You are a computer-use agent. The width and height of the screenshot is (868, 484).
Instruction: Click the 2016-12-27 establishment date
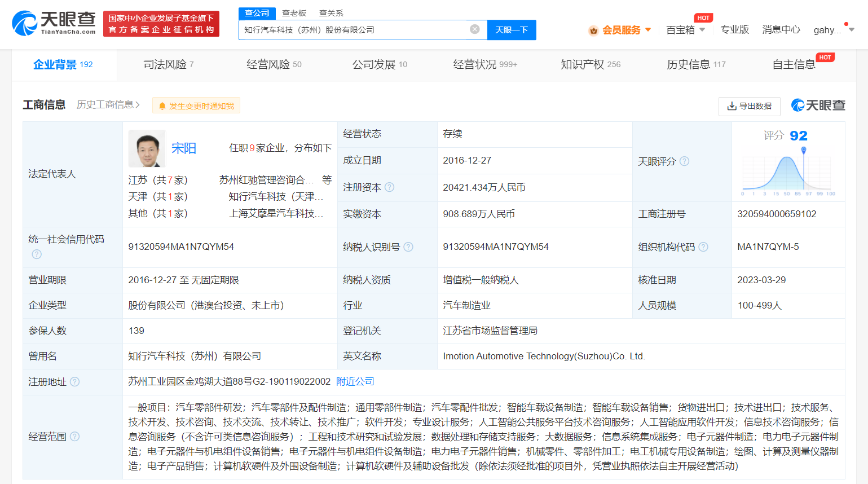(x=467, y=161)
